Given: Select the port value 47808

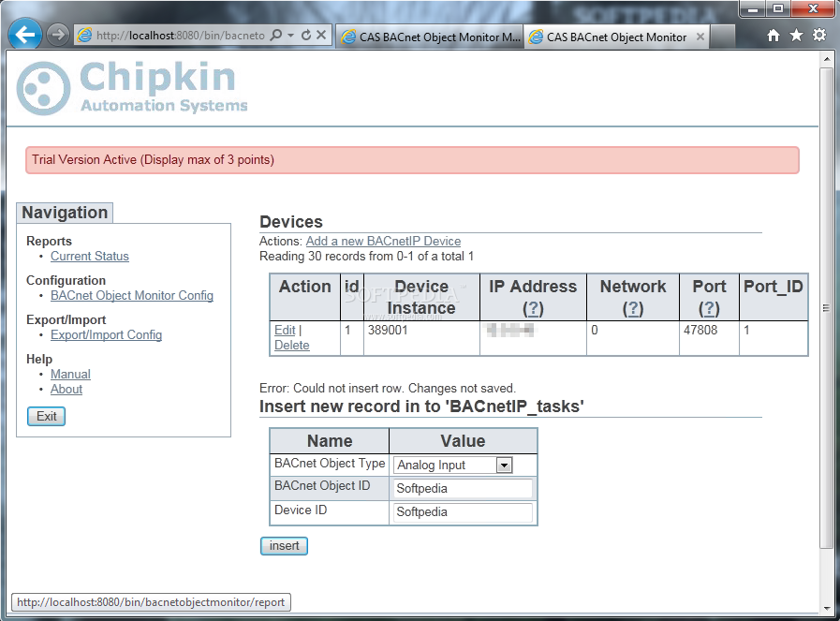Looking at the screenshot, I should [700, 330].
